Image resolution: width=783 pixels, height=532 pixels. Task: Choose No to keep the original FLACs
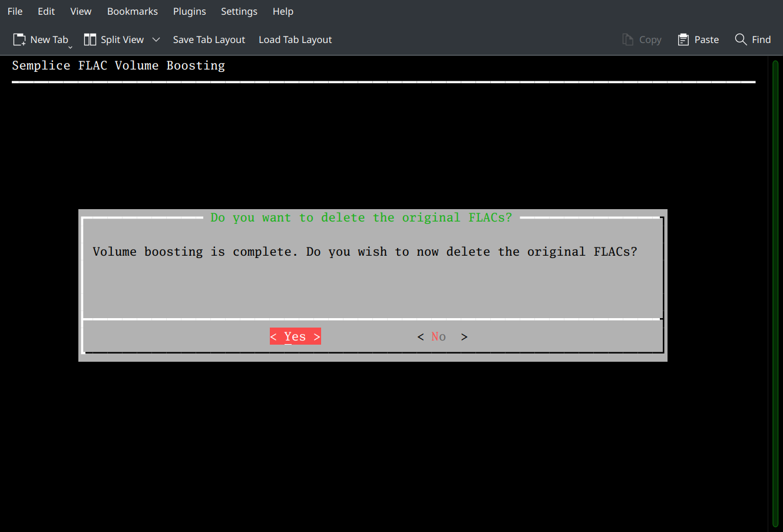pos(441,336)
